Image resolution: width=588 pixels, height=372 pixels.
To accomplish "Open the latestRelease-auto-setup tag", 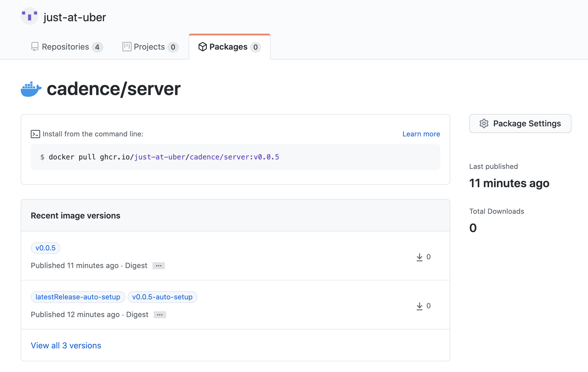I will coord(78,297).
